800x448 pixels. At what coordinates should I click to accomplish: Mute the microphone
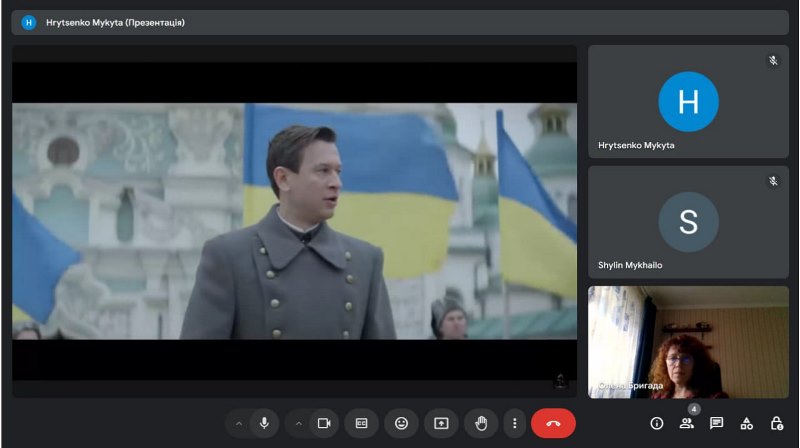[x=264, y=424]
